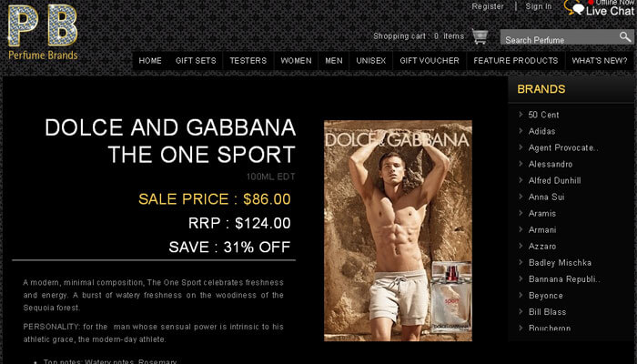637x364 pixels.
Task: Click the chevron beside Beyonce
Action: point(521,296)
